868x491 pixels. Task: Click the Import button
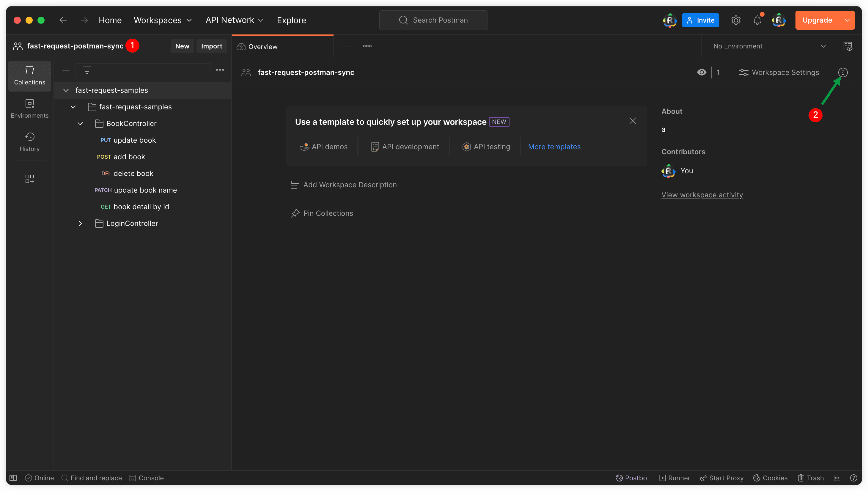[x=211, y=46]
